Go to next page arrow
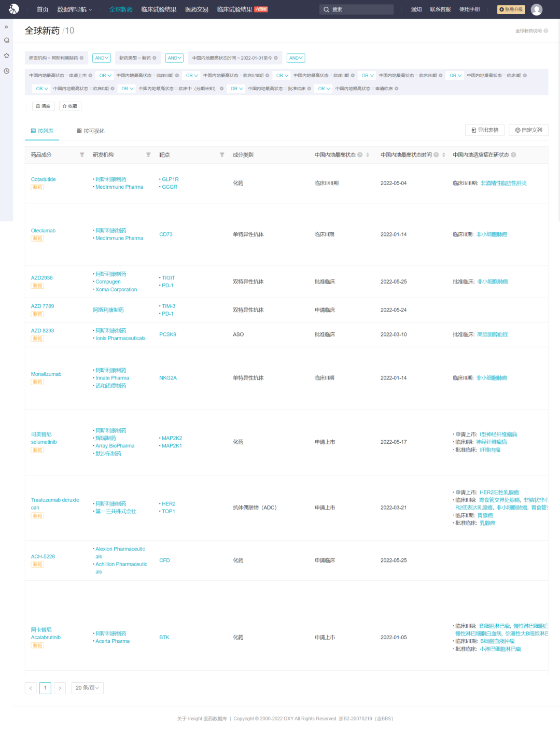The image size is (560, 731). (60, 688)
